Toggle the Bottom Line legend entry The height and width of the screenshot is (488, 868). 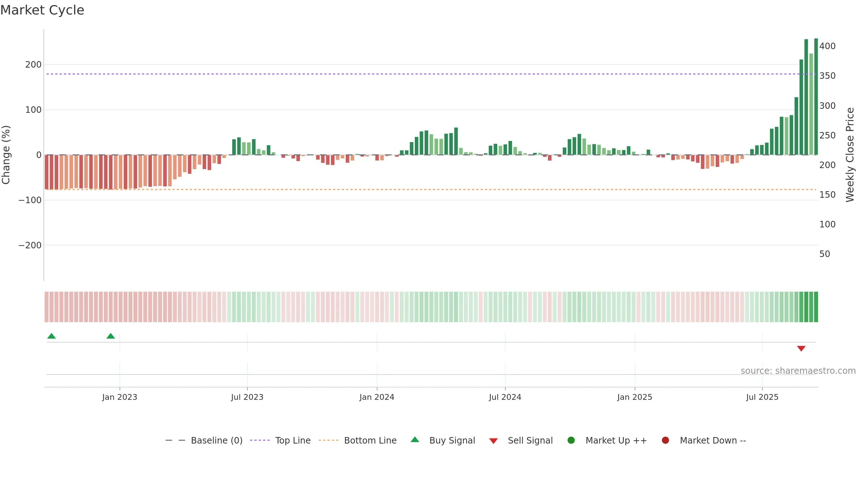358,440
